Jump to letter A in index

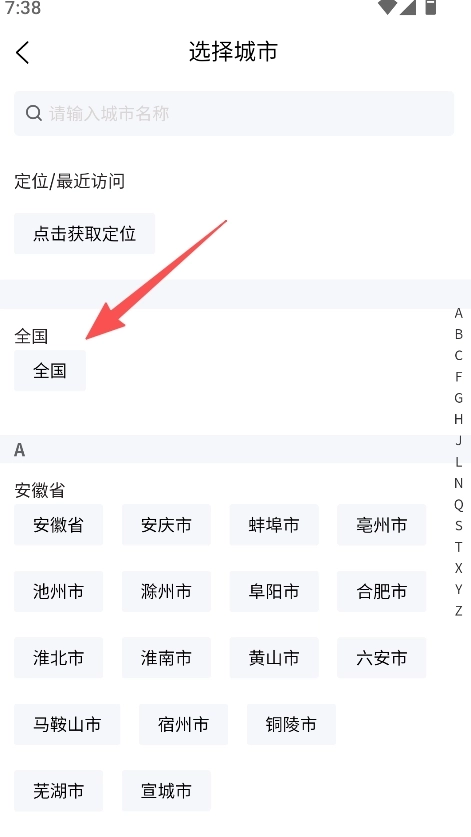(458, 313)
